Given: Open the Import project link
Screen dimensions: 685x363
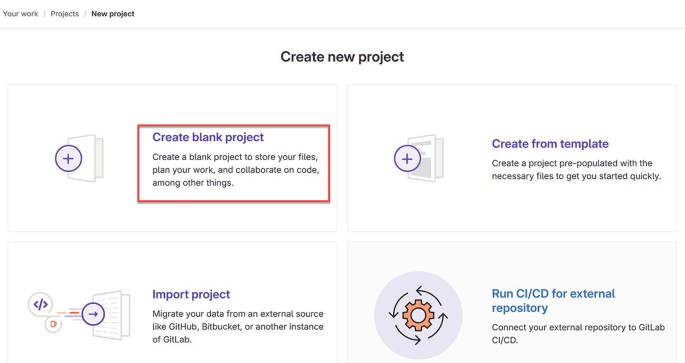Looking at the screenshot, I should [191, 294].
